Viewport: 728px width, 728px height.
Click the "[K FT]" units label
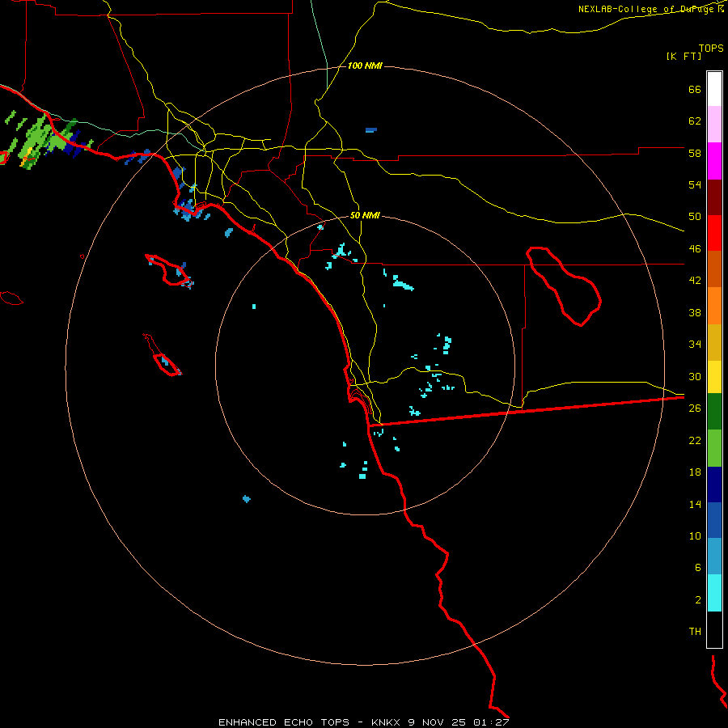point(684,57)
